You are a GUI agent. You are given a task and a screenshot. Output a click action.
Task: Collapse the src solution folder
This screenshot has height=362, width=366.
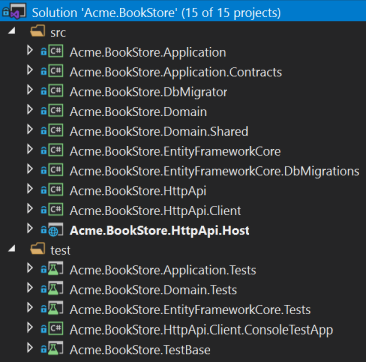[12, 31]
